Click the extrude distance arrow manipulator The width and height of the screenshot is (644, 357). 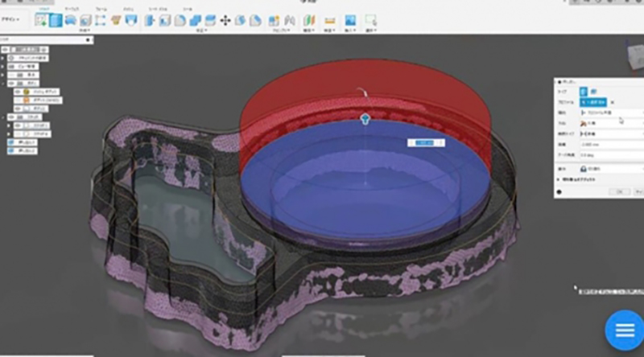click(x=365, y=119)
